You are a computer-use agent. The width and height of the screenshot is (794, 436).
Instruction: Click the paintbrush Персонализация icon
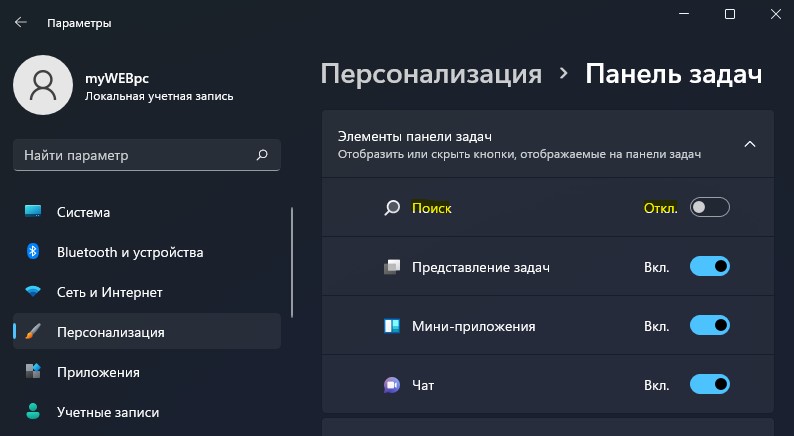33,332
